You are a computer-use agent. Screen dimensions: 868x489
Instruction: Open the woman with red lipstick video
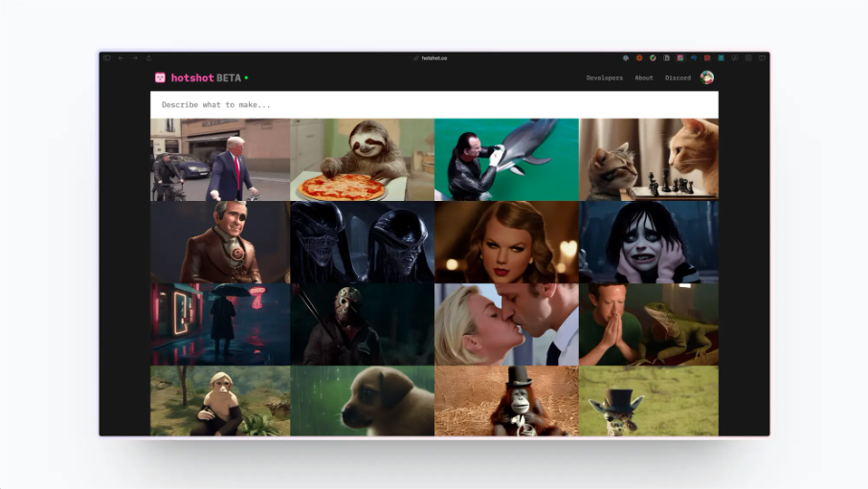506,242
